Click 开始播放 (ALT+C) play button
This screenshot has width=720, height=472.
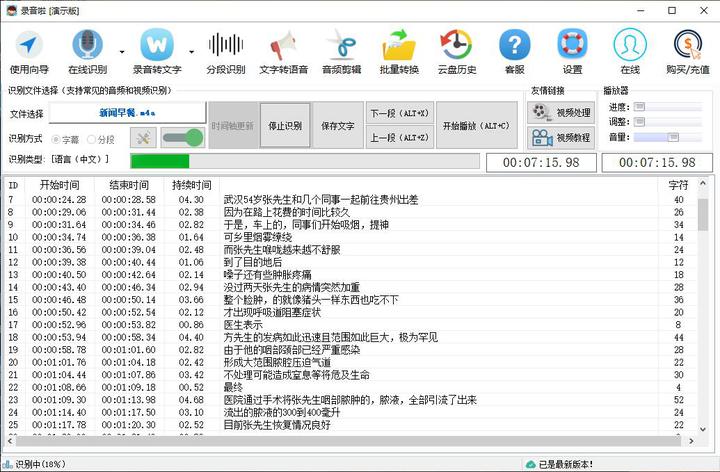point(476,125)
